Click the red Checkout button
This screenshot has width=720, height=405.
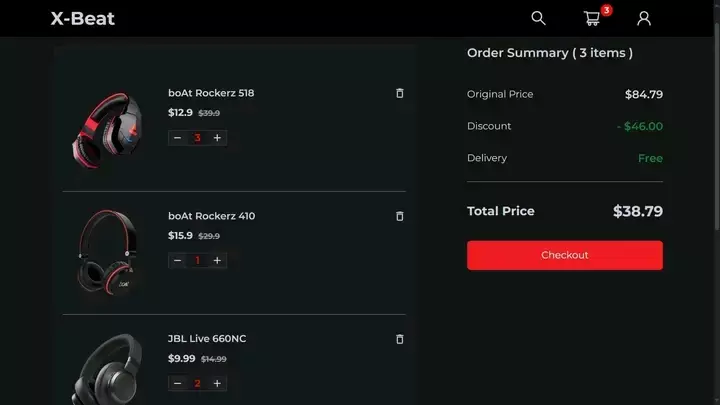565,255
